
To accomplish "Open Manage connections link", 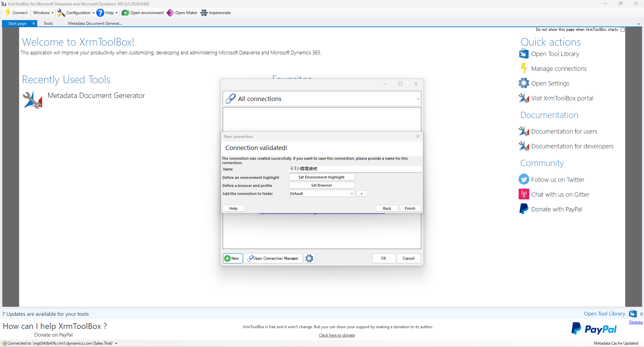I will pos(559,69).
